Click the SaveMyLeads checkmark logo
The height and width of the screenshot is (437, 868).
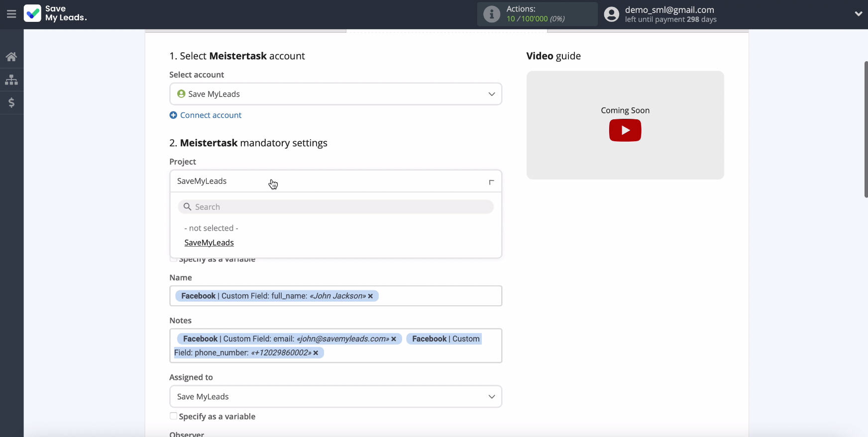click(x=32, y=13)
